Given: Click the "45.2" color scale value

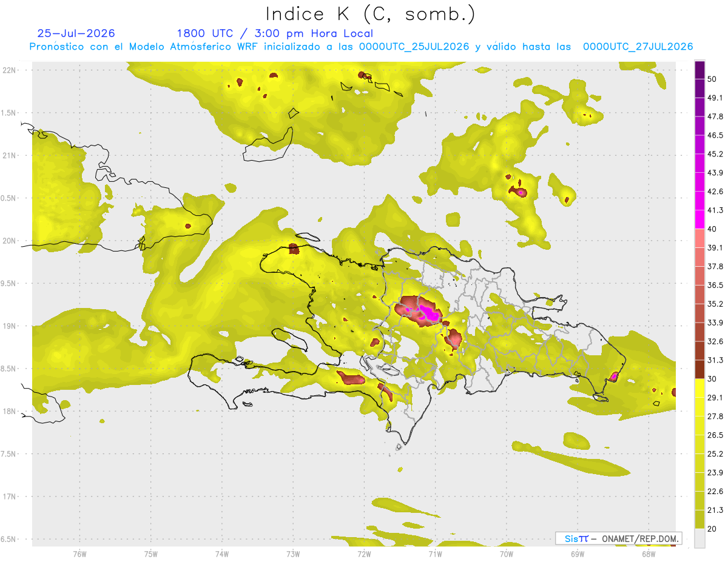Looking at the screenshot, I should click(715, 154).
